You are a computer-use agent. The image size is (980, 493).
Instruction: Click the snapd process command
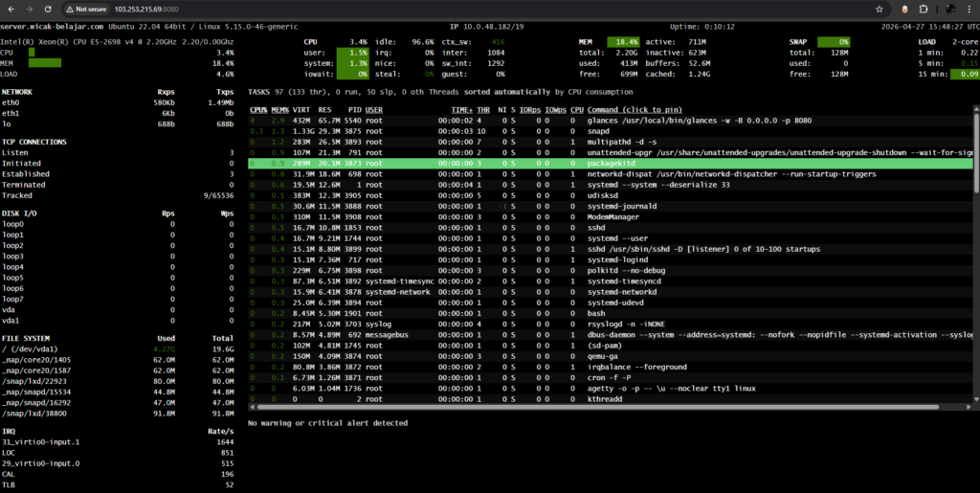(x=599, y=131)
